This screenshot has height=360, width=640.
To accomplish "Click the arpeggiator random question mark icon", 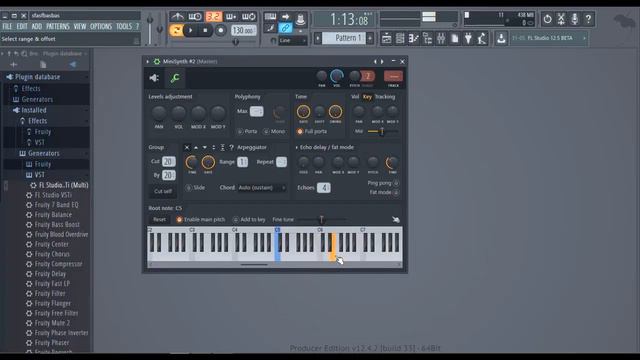I will pos(231,147).
